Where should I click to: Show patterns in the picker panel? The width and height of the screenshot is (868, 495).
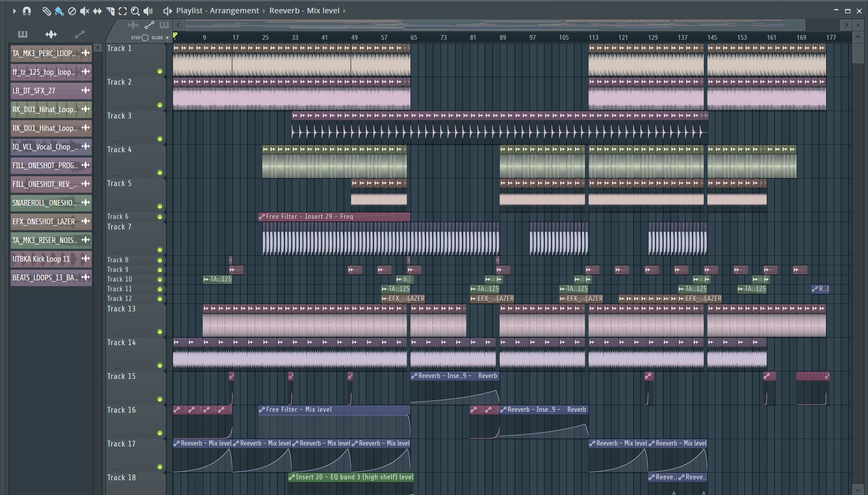pos(22,34)
